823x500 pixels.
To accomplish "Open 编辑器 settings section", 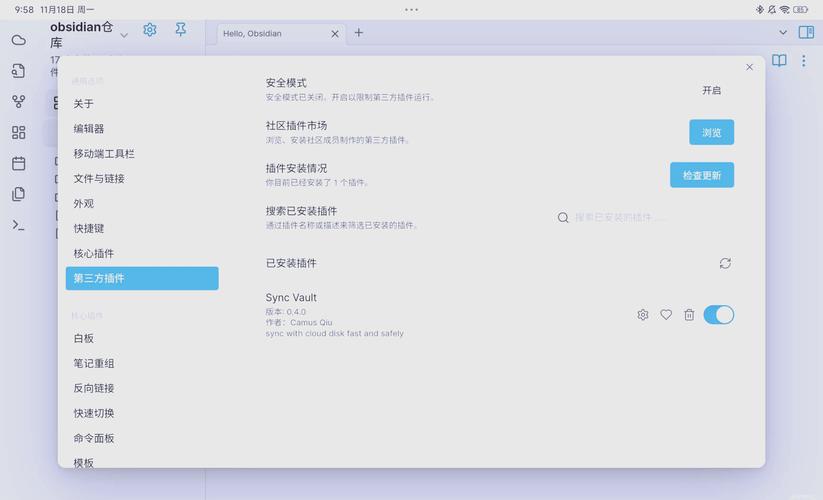I will pos(142,129).
